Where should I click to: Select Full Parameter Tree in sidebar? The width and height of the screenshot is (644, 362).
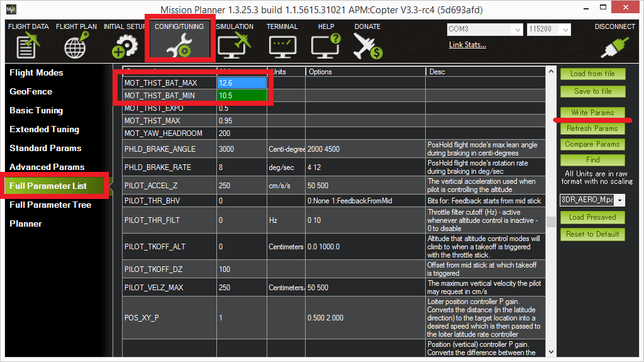(x=50, y=205)
